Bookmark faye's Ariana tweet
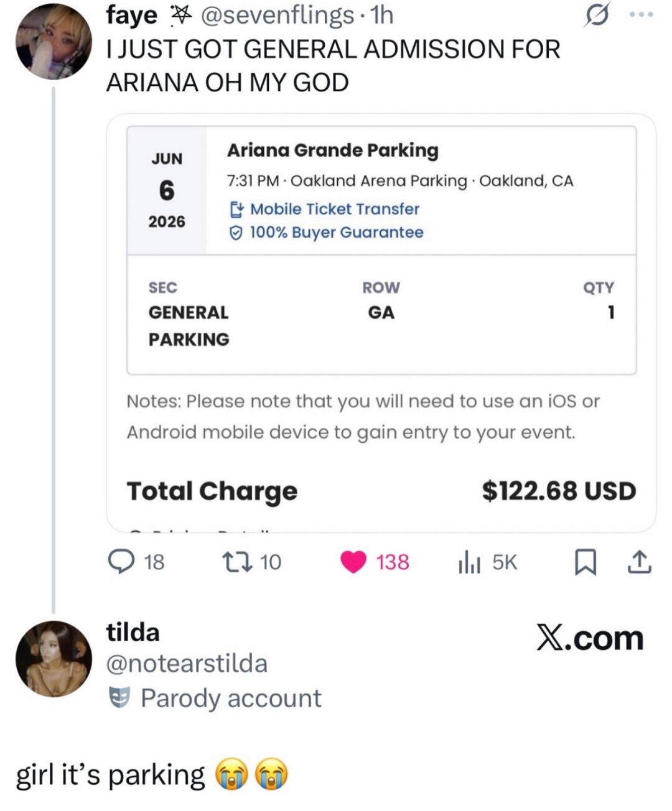672x811 pixels. point(584,562)
